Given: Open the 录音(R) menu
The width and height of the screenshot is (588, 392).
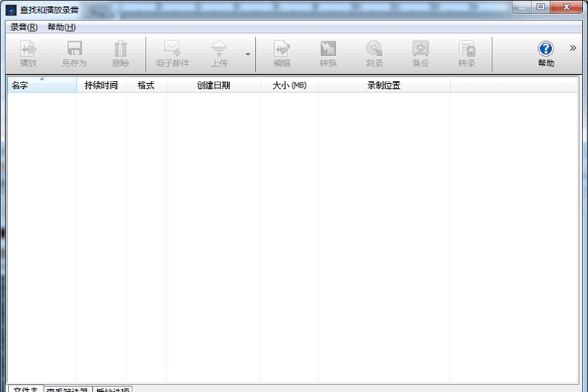Looking at the screenshot, I should click(x=24, y=27).
